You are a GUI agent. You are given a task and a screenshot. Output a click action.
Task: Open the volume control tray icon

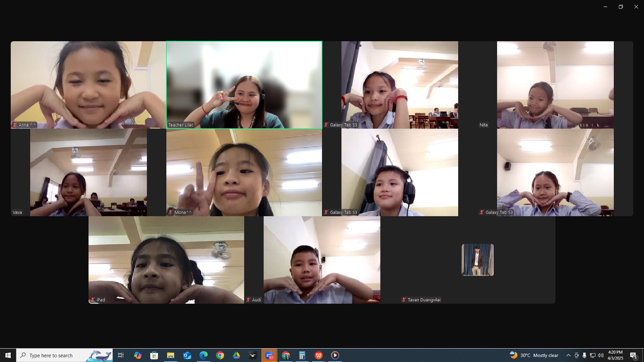pos(601,355)
